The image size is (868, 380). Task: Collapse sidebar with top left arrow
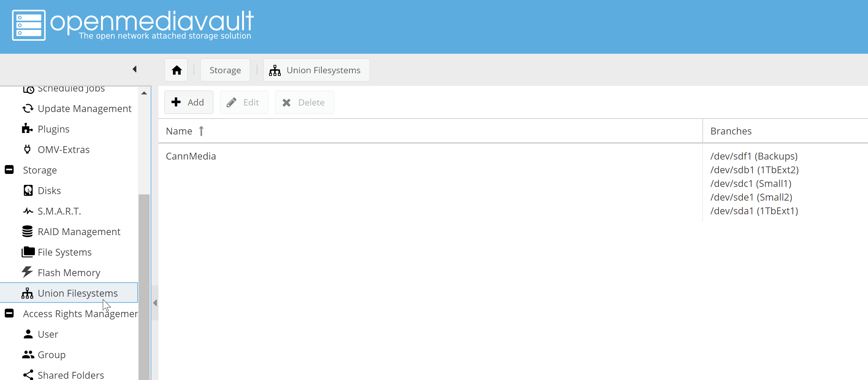[x=134, y=69]
